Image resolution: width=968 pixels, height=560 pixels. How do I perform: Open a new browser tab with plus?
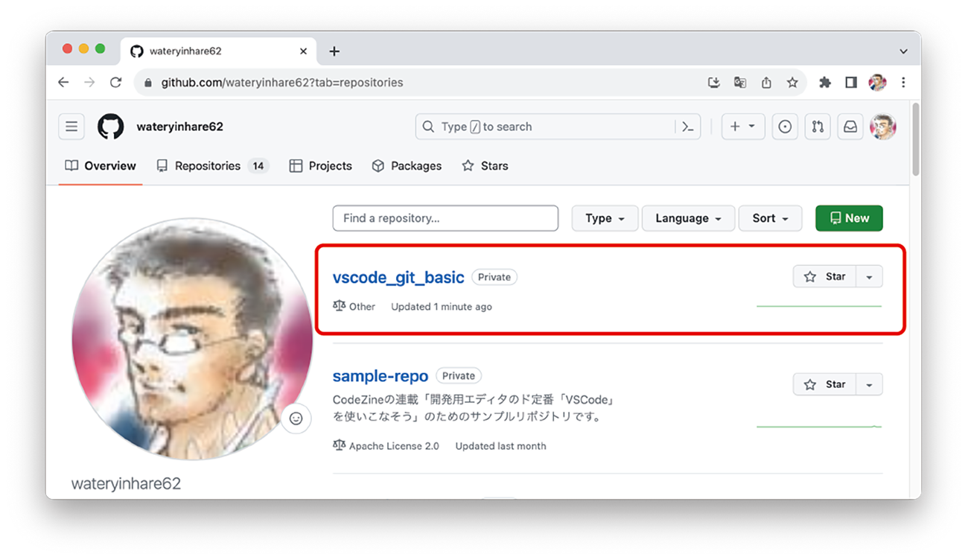point(334,51)
